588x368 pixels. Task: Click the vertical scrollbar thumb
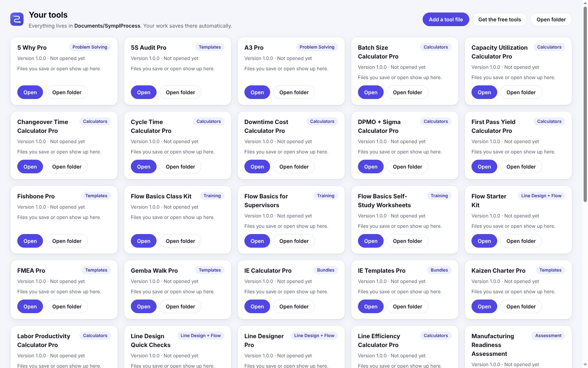pos(585,104)
